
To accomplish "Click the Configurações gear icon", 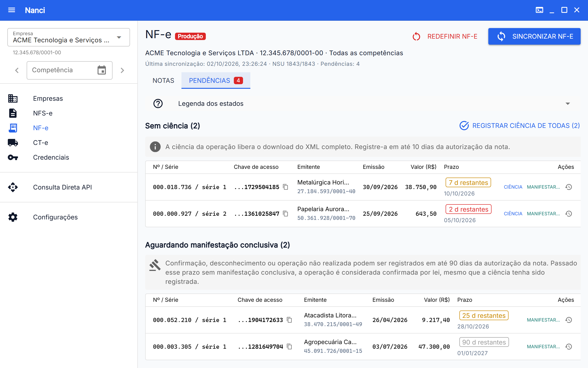I will tap(13, 217).
